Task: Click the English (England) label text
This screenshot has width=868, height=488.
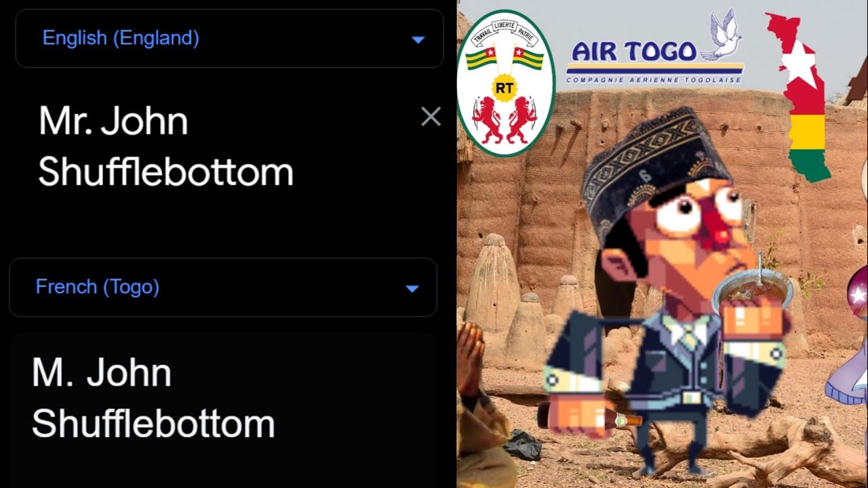Action: (x=121, y=39)
